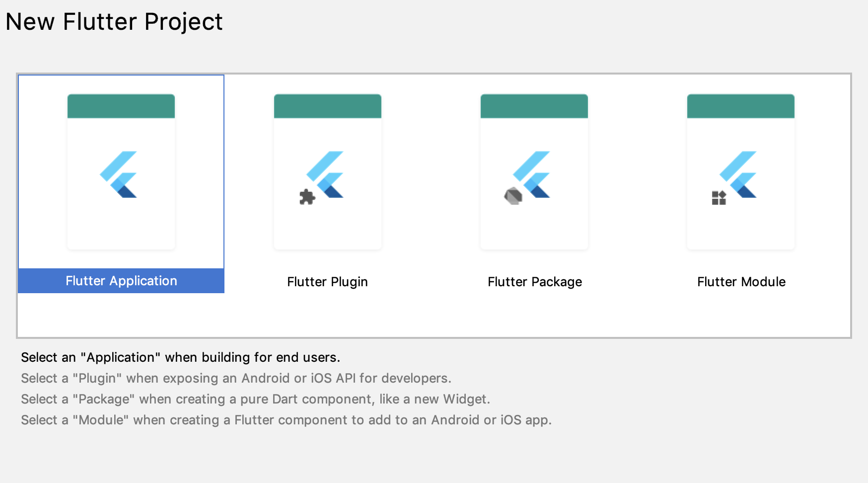Select the Flutter Module label
This screenshot has height=483, width=868.
point(741,282)
